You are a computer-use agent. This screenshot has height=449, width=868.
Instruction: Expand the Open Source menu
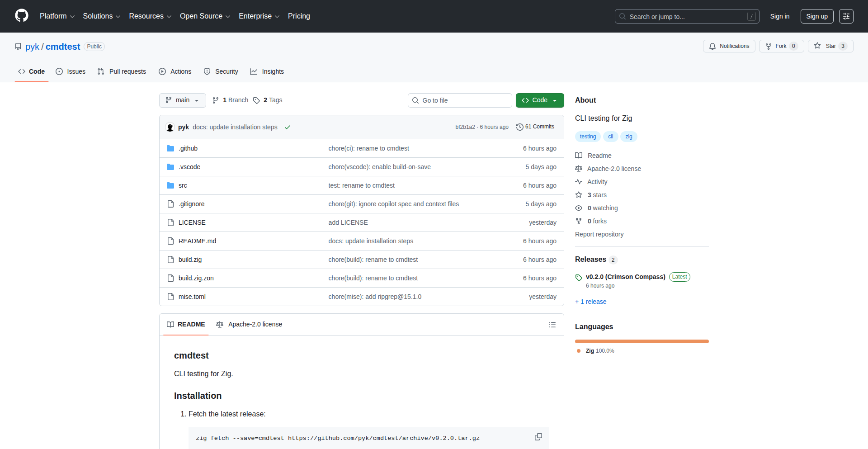(x=204, y=16)
